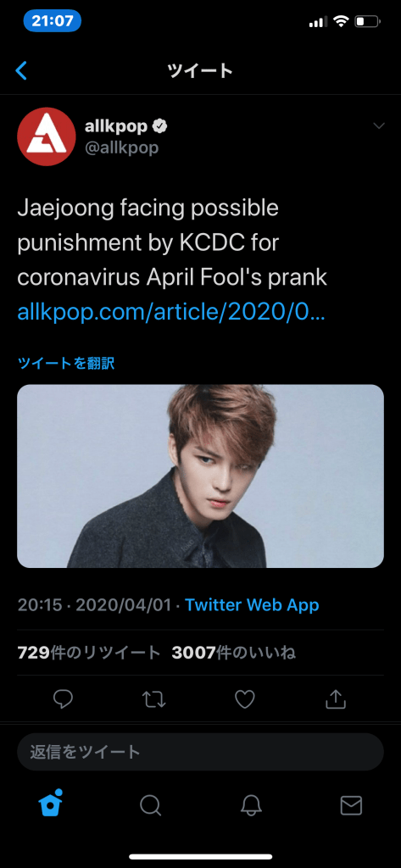Open the allkpop red logo avatar
401x868 pixels.
pyautogui.click(x=47, y=136)
